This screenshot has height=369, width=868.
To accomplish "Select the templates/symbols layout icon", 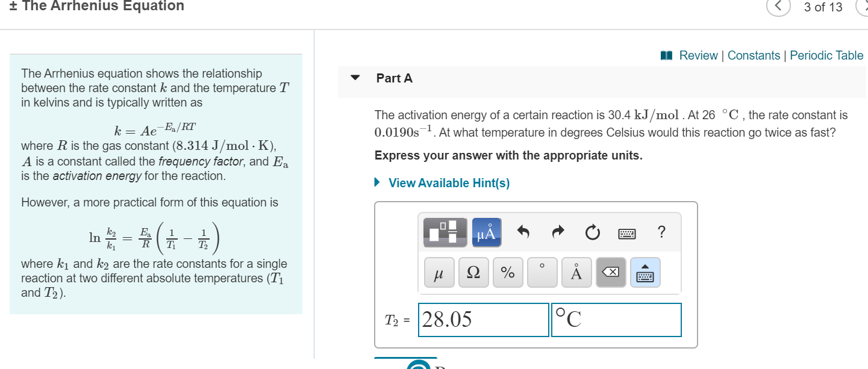I will (446, 232).
